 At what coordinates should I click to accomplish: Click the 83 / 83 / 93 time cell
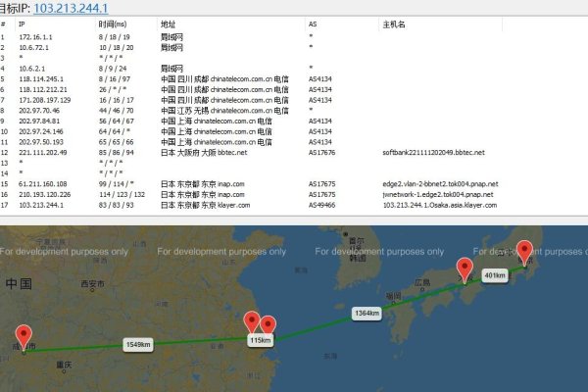click(117, 205)
